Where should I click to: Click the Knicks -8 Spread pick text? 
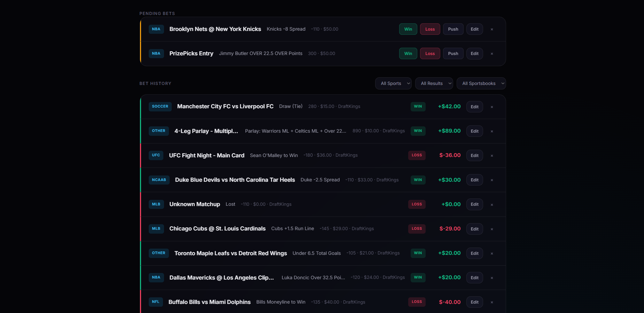point(286,29)
